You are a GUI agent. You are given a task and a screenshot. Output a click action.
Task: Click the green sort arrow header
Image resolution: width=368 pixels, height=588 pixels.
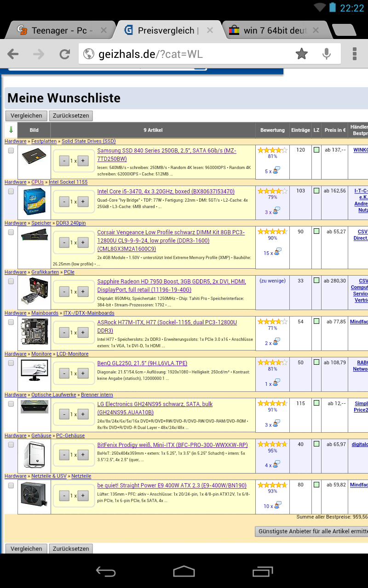[11, 130]
